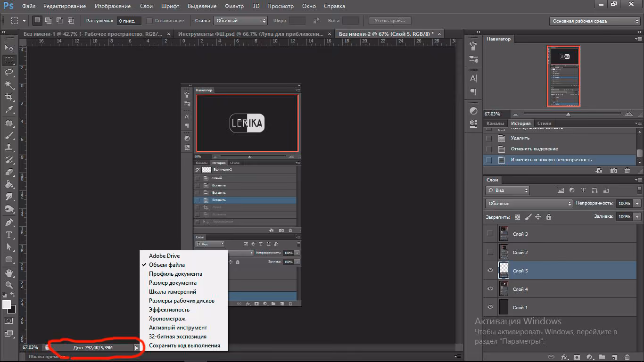Select the Horizontal Type tool
The image size is (644, 362).
(x=9, y=234)
